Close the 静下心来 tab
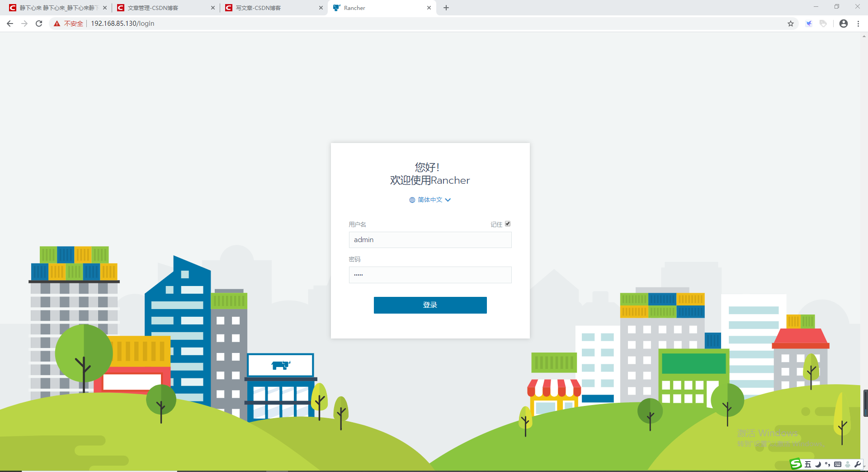 point(105,8)
